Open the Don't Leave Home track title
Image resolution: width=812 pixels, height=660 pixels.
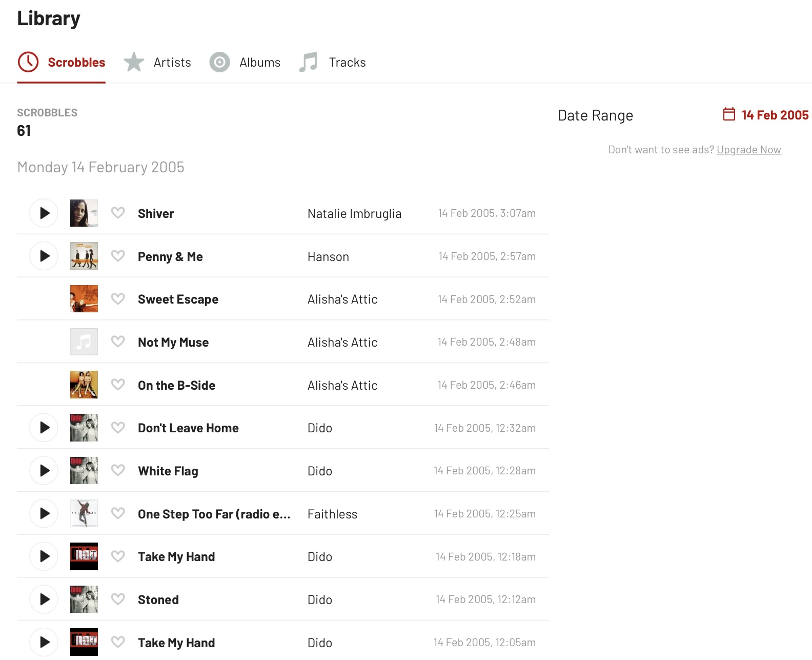(x=188, y=428)
